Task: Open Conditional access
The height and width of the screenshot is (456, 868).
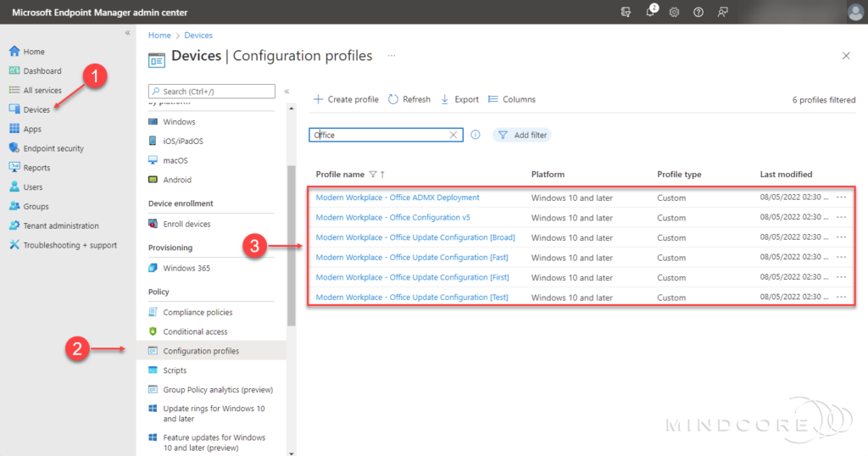Action: pyautogui.click(x=187, y=331)
